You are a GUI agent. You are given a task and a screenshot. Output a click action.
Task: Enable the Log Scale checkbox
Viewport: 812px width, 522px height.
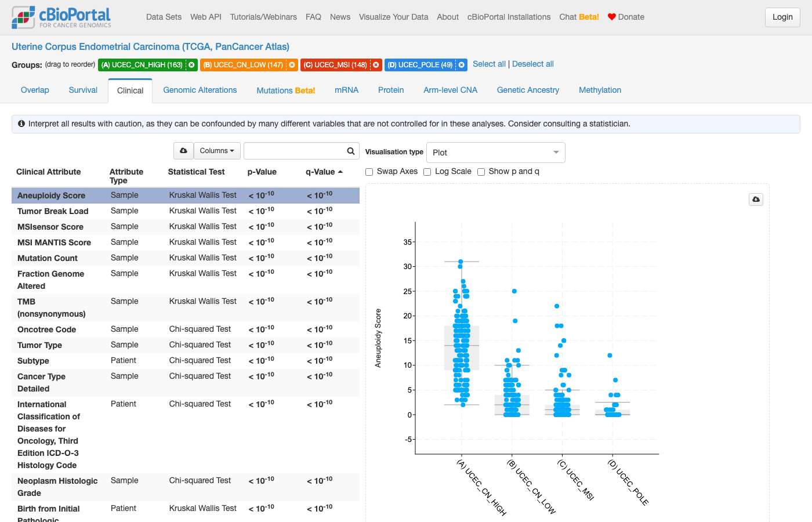click(427, 172)
